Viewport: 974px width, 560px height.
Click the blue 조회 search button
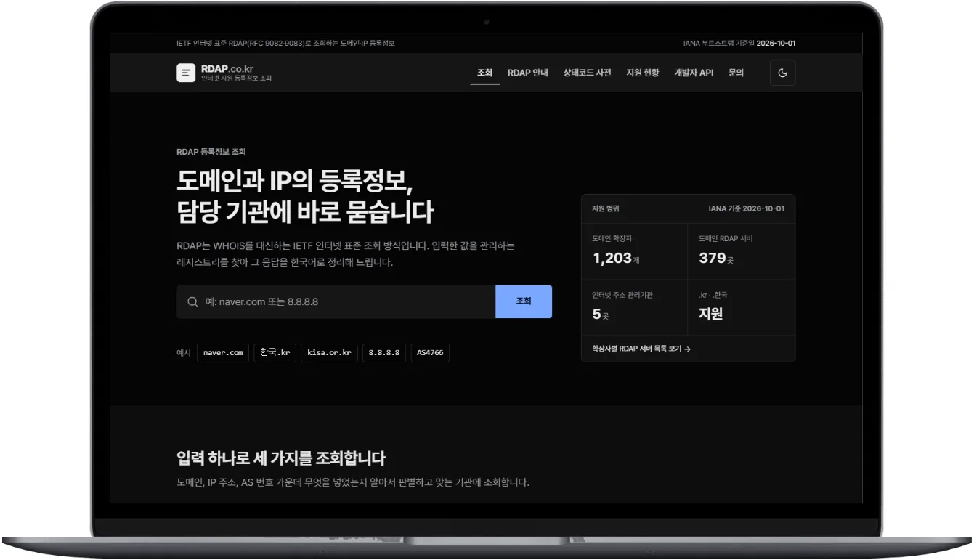[x=524, y=301]
